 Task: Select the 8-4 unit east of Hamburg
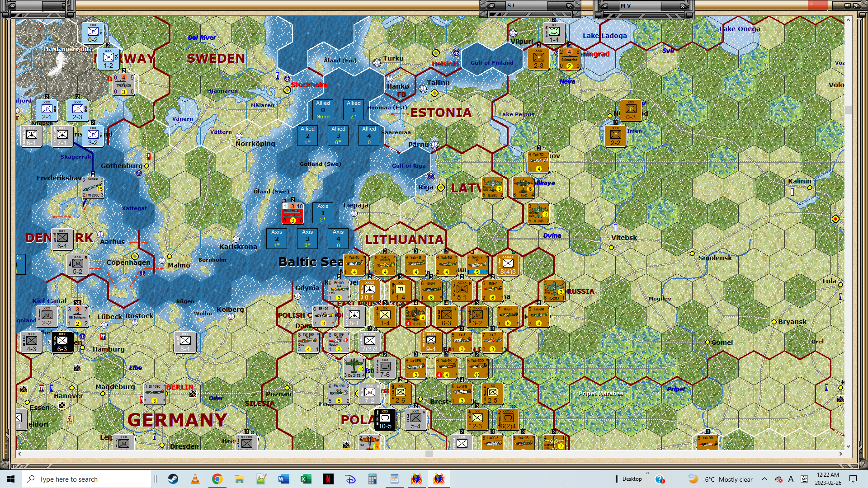(x=185, y=342)
